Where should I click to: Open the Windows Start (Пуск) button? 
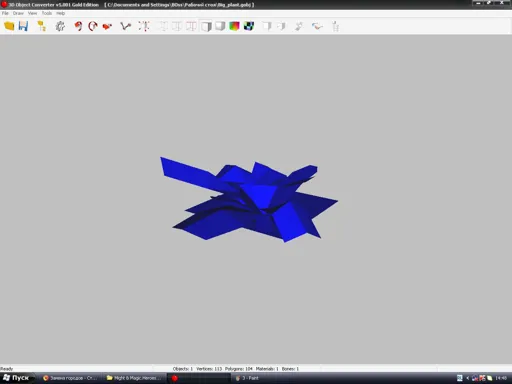pyautogui.click(x=17, y=378)
